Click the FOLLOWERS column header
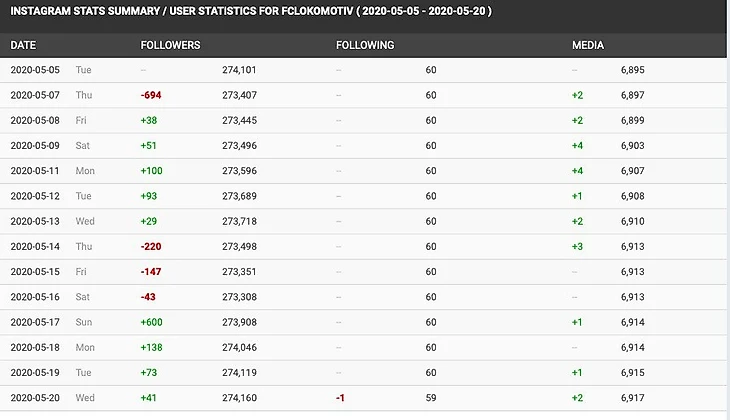The height and width of the screenshot is (420, 730). (x=171, y=45)
